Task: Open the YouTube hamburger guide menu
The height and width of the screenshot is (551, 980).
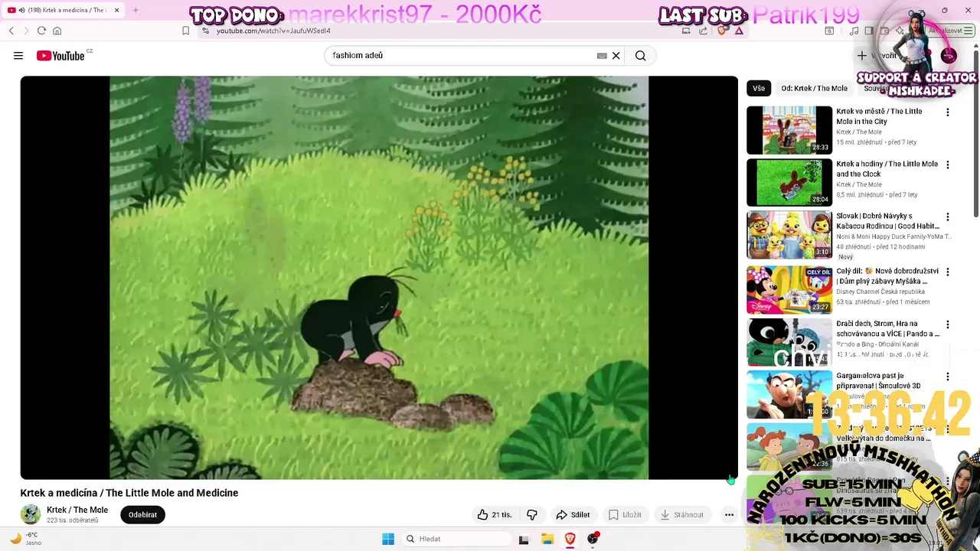Action: click(18, 56)
